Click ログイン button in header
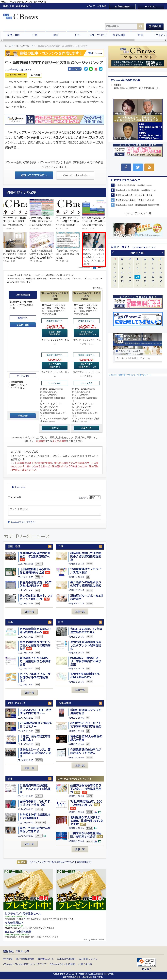This screenshot has width=167, height=980. tap(151, 6)
